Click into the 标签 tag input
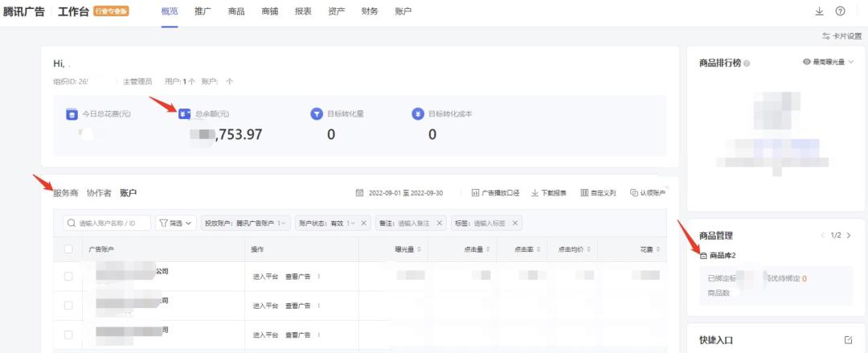The height and width of the screenshot is (353, 868). tap(492, 224)
